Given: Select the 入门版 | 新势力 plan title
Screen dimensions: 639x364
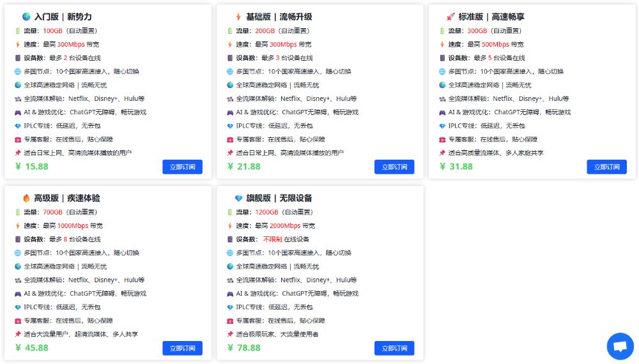Looking at the screenshot, I should (x=63, y=17).
